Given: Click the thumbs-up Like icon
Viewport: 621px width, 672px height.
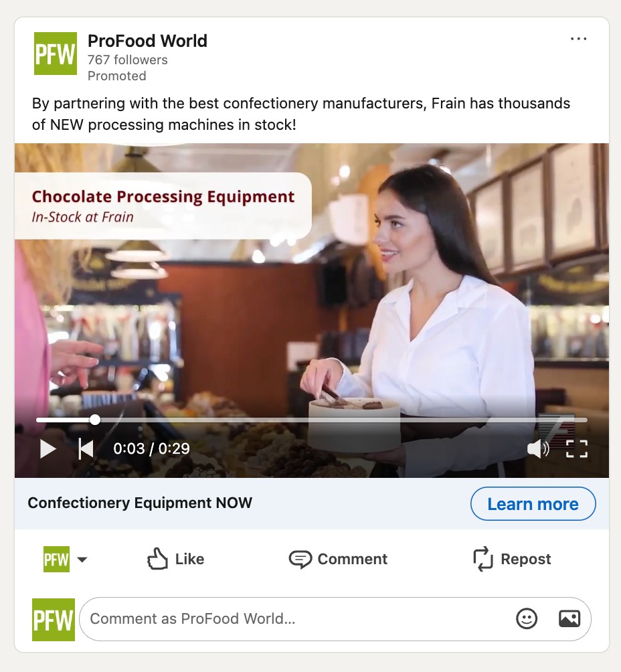Looking at the screenshot, I should coord(157,559).
